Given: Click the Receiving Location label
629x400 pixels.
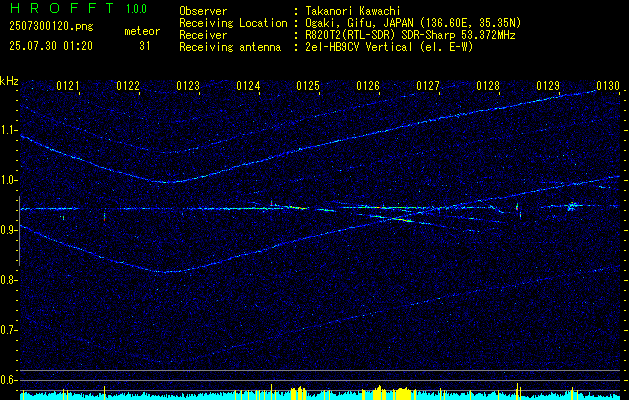Looking at the screenshot, I should tap(233, 23).
